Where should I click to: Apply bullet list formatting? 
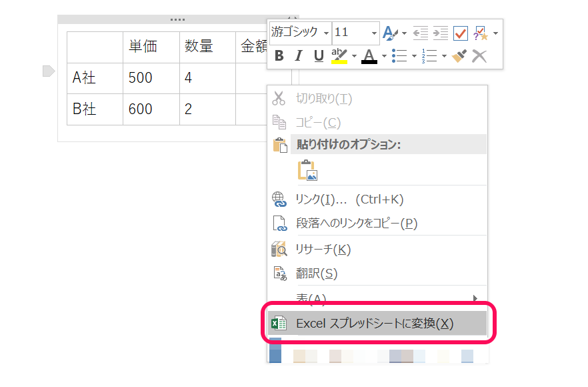[x=399, y=56]
